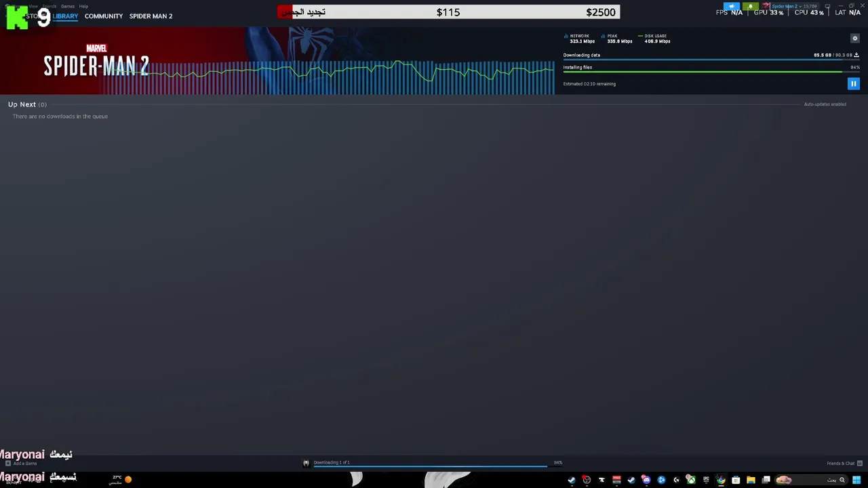Click the bottom Downloading 1 of 1 progress bar
This screenshot has width=868, height=488.
437,466
